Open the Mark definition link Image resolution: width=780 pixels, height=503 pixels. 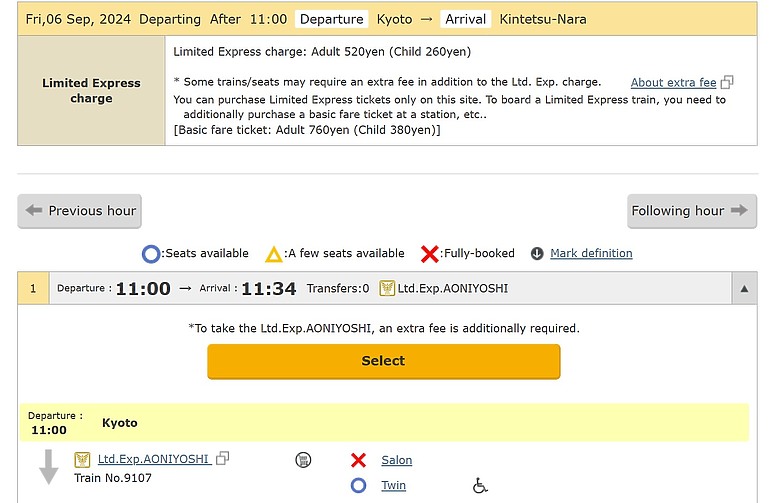(591, 253)
